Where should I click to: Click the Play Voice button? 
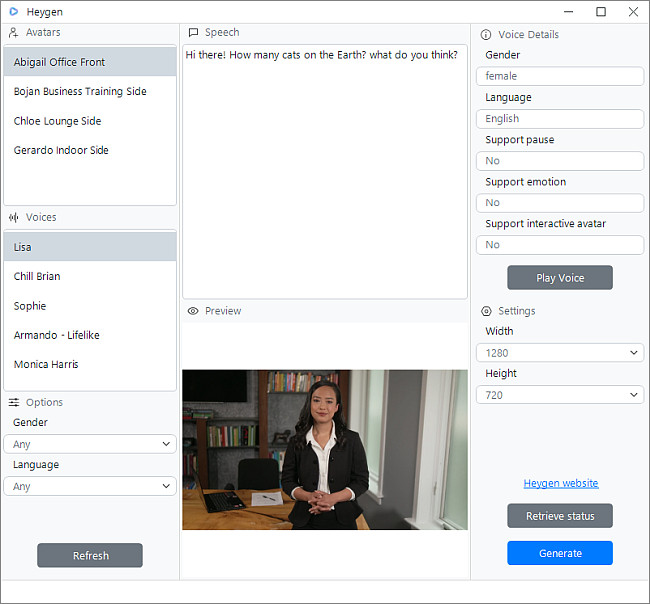[x=560, y=277]
